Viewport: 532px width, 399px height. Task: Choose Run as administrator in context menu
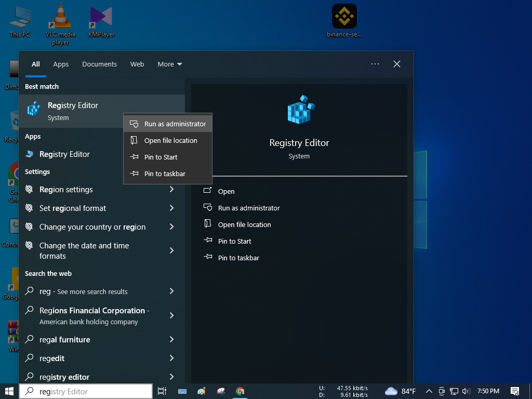[168, 124]
